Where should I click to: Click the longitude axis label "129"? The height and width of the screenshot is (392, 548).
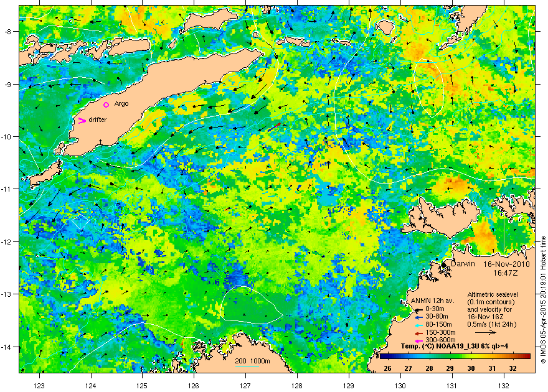(x=349, y=385)
